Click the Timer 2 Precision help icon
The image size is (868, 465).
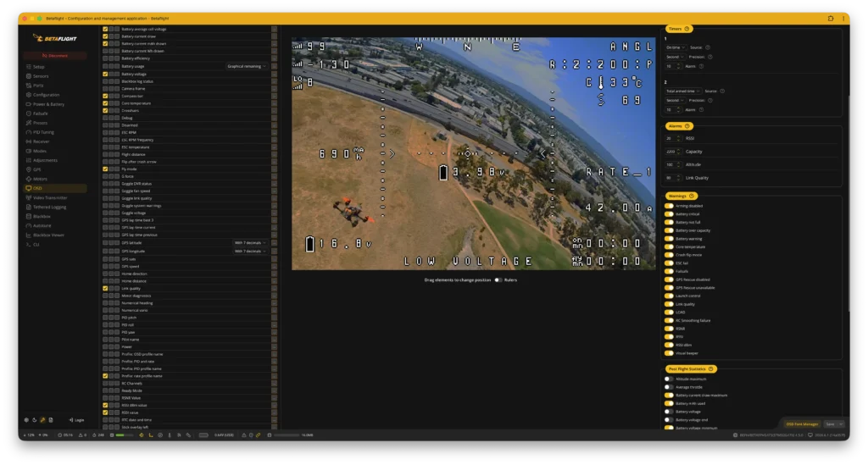(x=709, y=100)
